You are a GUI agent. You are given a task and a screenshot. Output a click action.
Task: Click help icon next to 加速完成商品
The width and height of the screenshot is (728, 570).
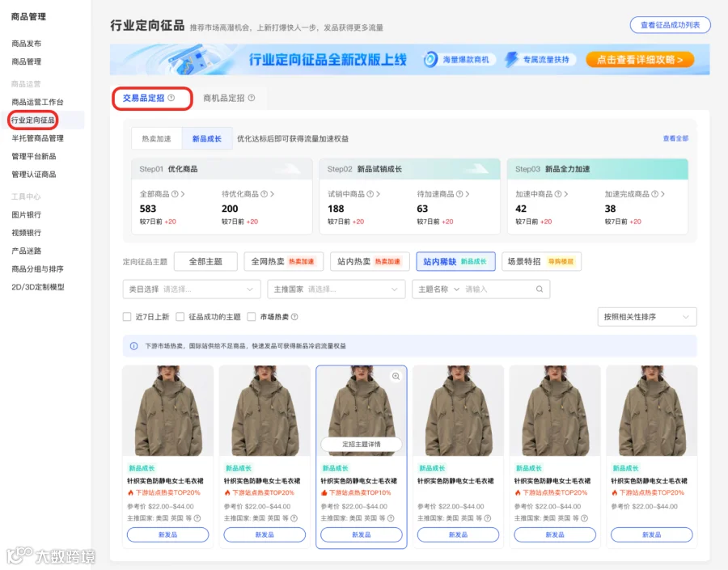(654, 194)
